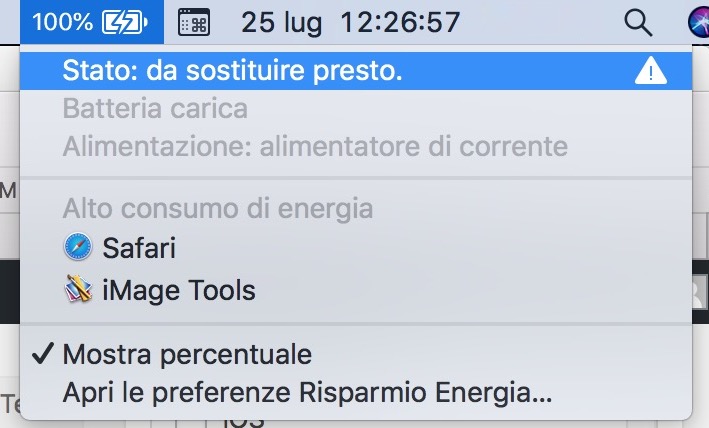709x428 pixels.
Task: Click 'Alimentazione: alimentatore di corrente' line
Action: pos(315,147)
